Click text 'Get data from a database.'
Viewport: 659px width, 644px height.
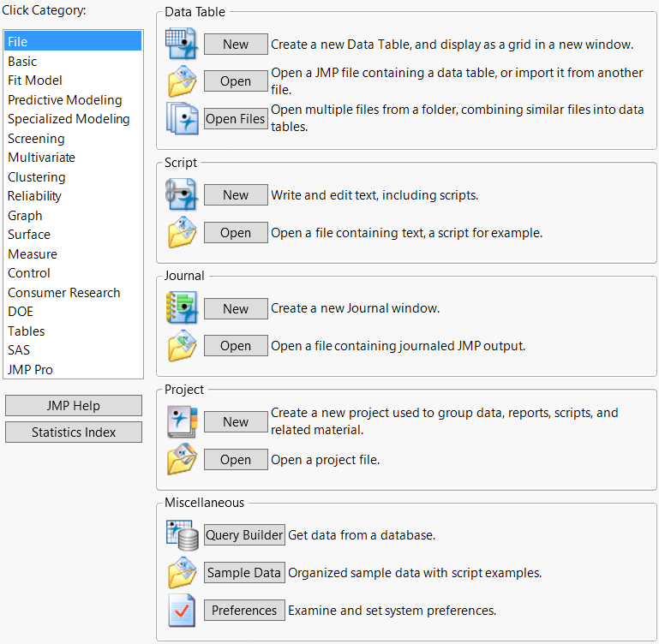coord(362,534)
